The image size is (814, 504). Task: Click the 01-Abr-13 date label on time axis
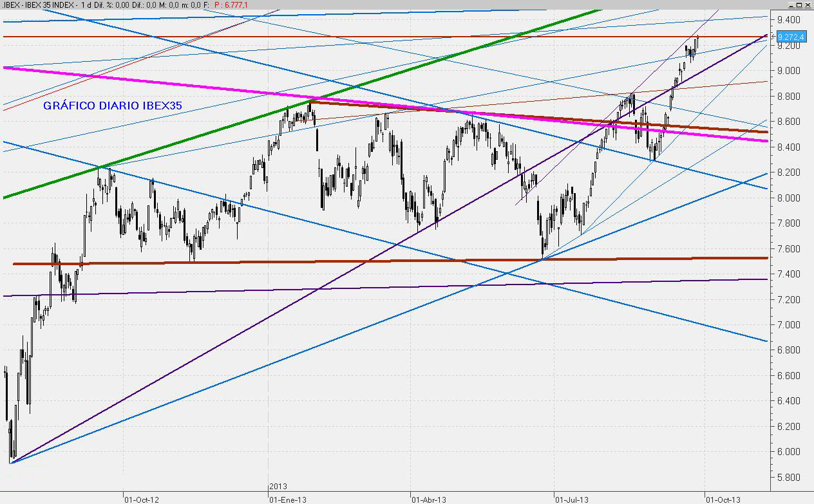428,499
